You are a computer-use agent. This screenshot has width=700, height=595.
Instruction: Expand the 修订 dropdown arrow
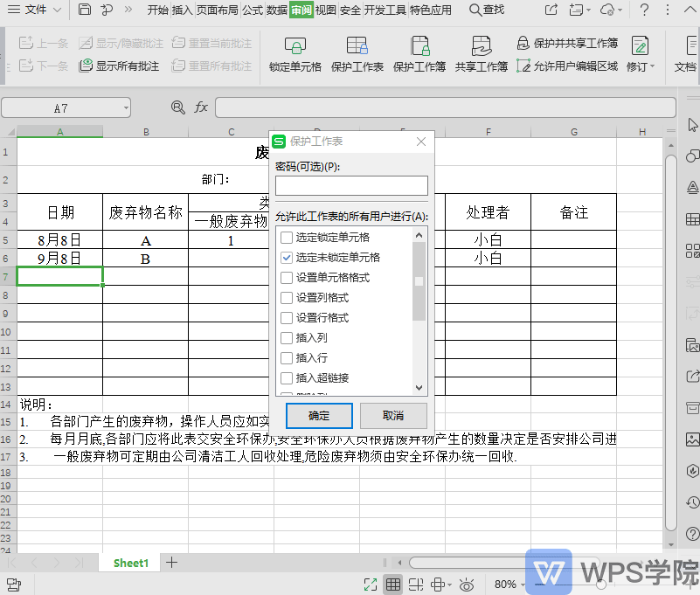[652, 66]
